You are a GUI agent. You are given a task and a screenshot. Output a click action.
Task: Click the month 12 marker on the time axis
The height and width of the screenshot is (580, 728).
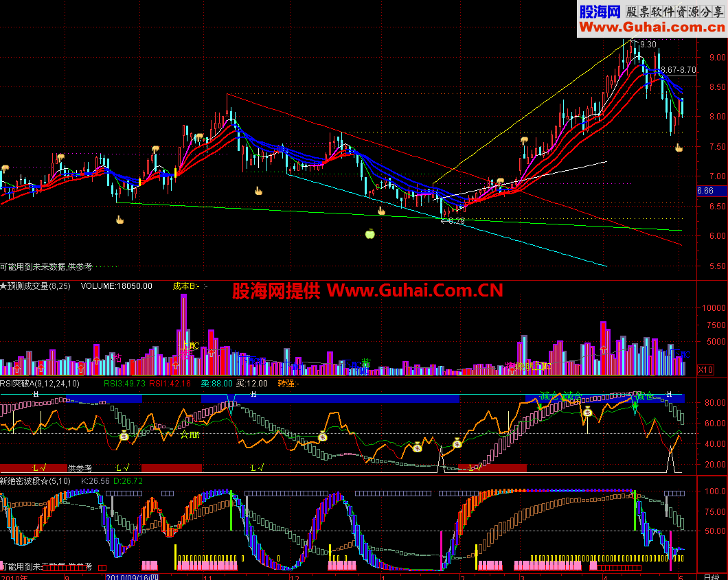click(294, 577)
